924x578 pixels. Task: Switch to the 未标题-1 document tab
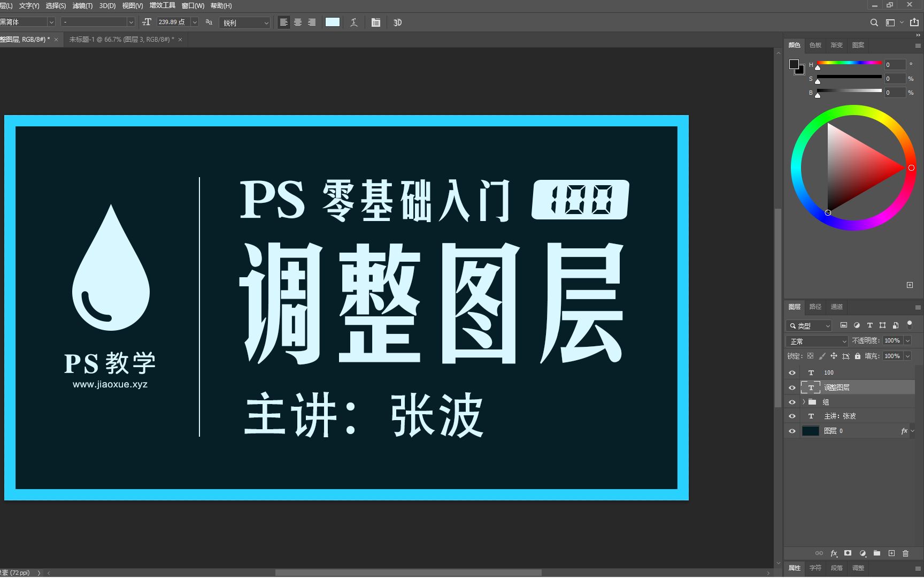(121, 40)
